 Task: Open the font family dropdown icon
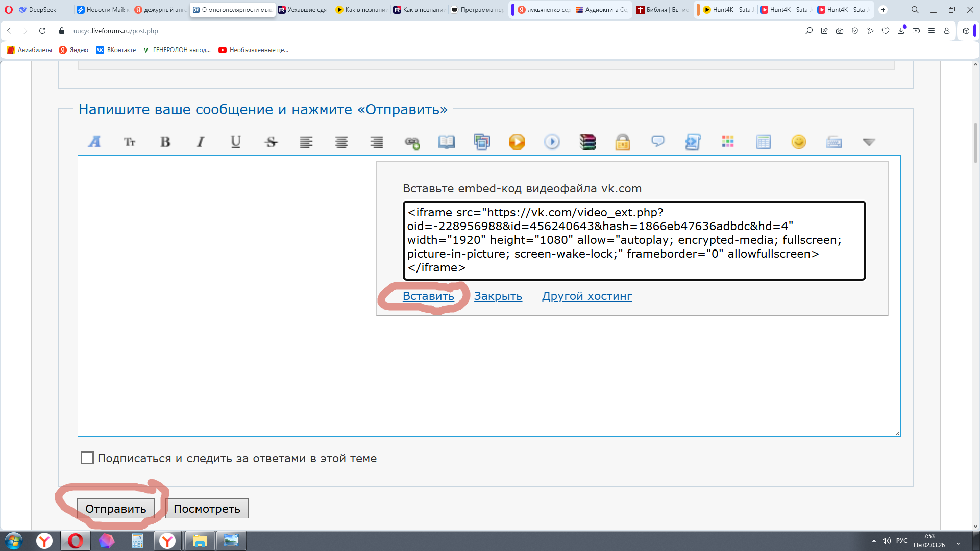(94, 142)
